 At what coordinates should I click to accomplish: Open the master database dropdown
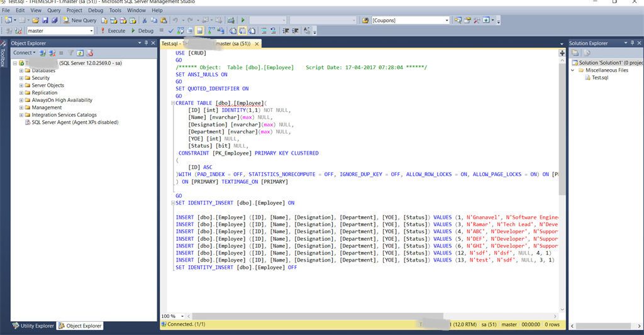pyautogui.click(x=91, y=30)
